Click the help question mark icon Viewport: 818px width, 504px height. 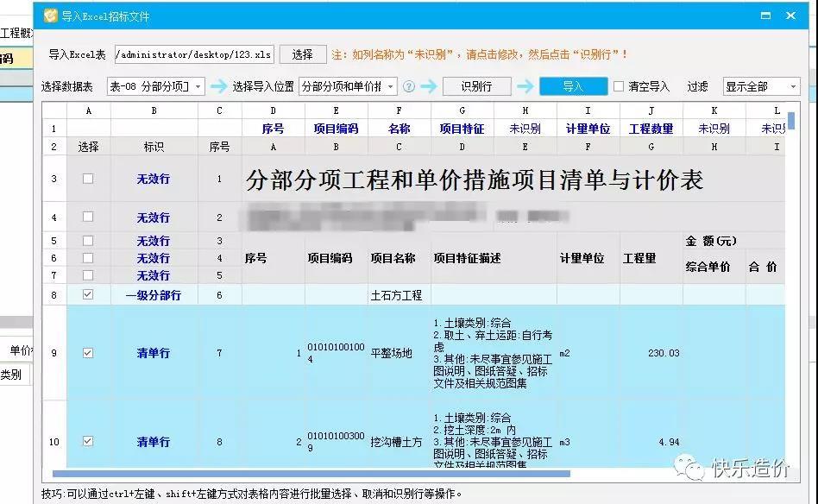[409, 87]
